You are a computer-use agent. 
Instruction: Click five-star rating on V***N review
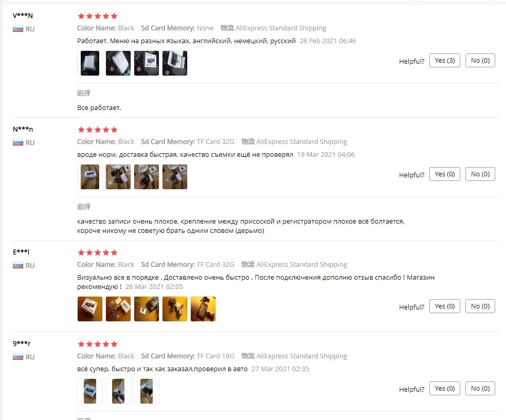pos(98,16)
